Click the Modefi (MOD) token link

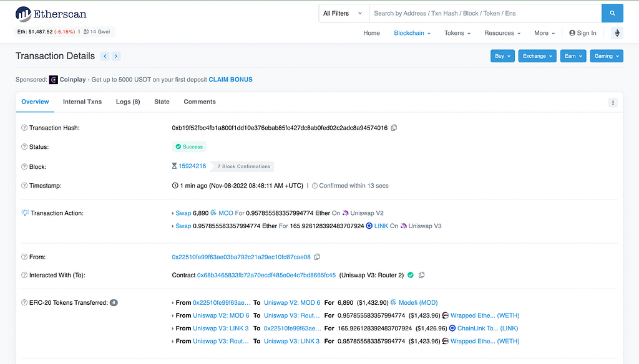[418, 302]
